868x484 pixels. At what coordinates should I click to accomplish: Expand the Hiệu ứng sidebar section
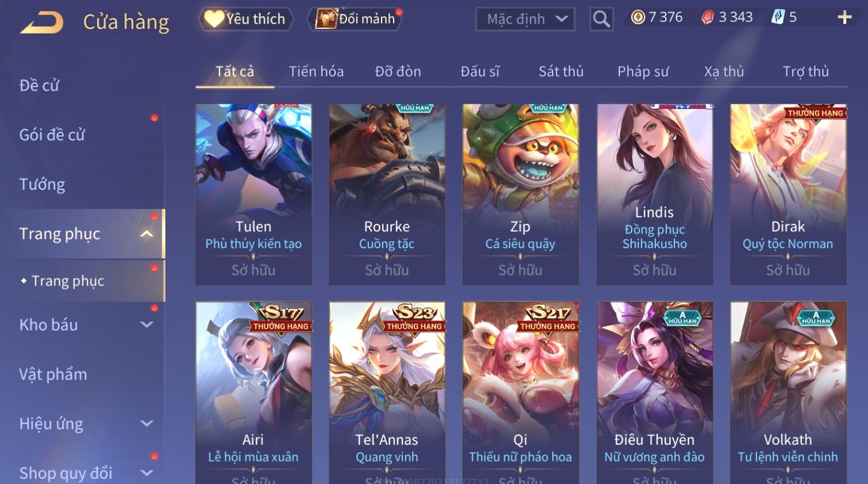click(x=147, y=424)
